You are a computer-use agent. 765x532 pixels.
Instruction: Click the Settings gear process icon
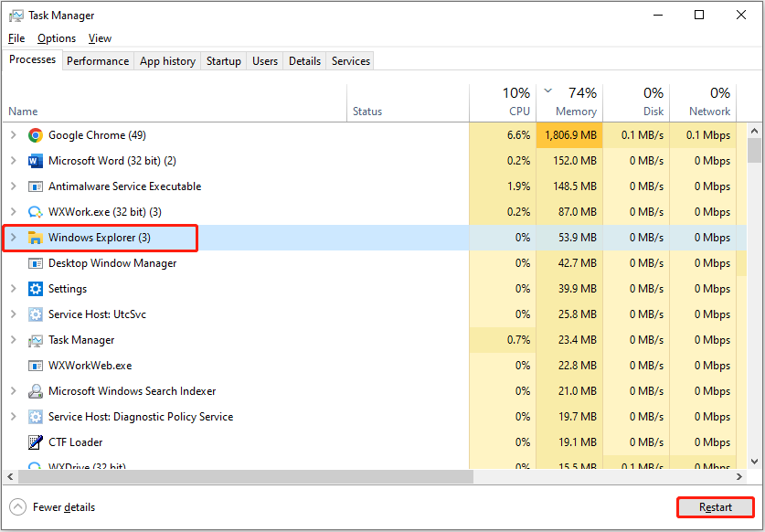click(36, 289)
